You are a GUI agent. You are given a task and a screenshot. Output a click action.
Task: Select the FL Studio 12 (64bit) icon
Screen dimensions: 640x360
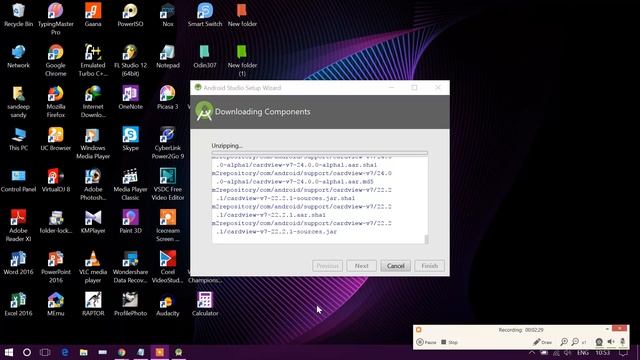point(130,60)
